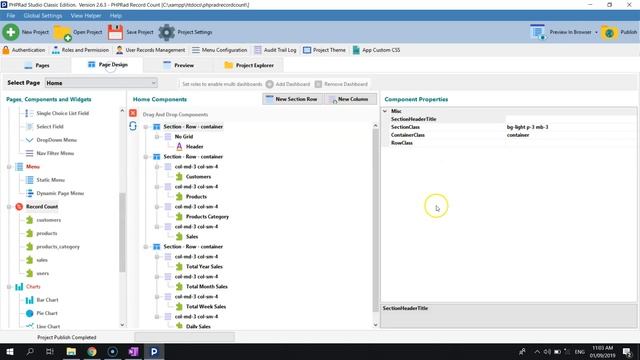Image resolution: width=640 pixels, height=360 pixels.
Task: Open Menu Configuration icon
Action: click(x=196, y=50)
